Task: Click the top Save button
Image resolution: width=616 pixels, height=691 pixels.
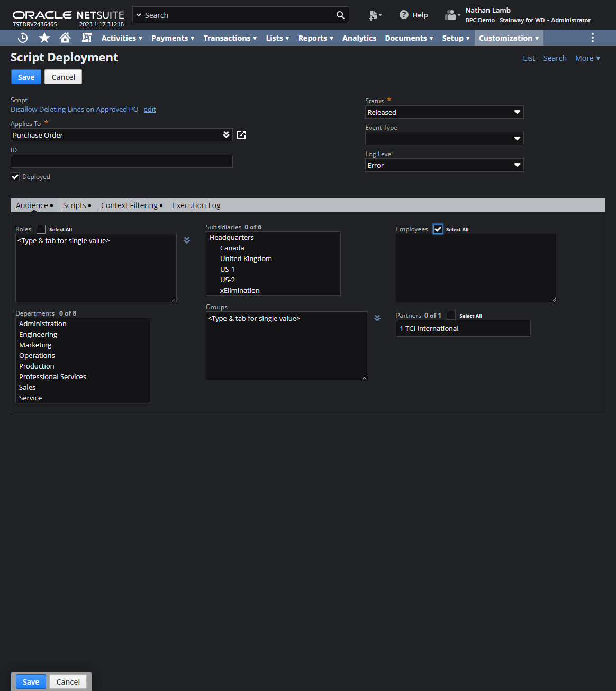Action: click(26, 77)
